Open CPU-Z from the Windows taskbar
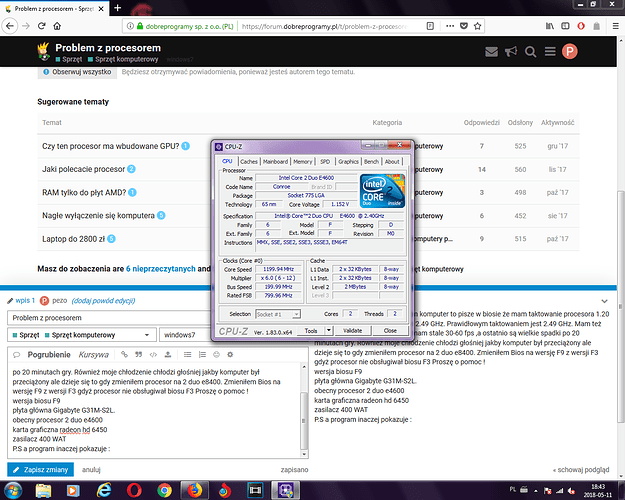 (x=285, y=490)
